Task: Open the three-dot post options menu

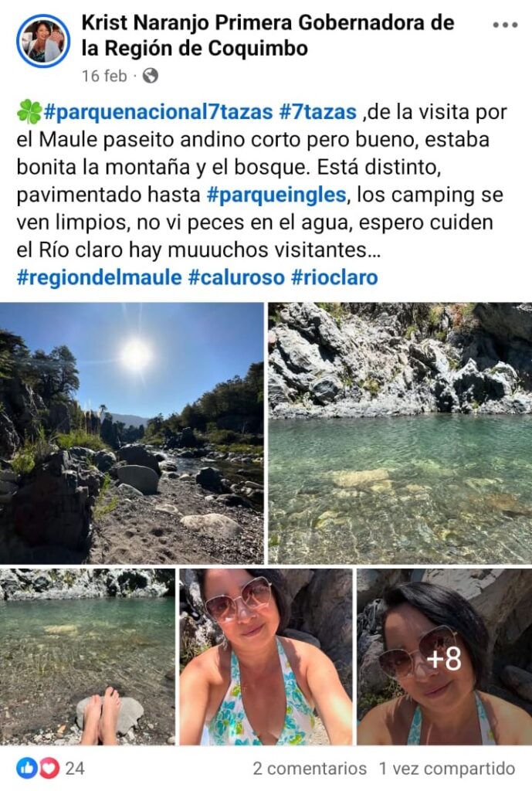Action: point(505,25)
